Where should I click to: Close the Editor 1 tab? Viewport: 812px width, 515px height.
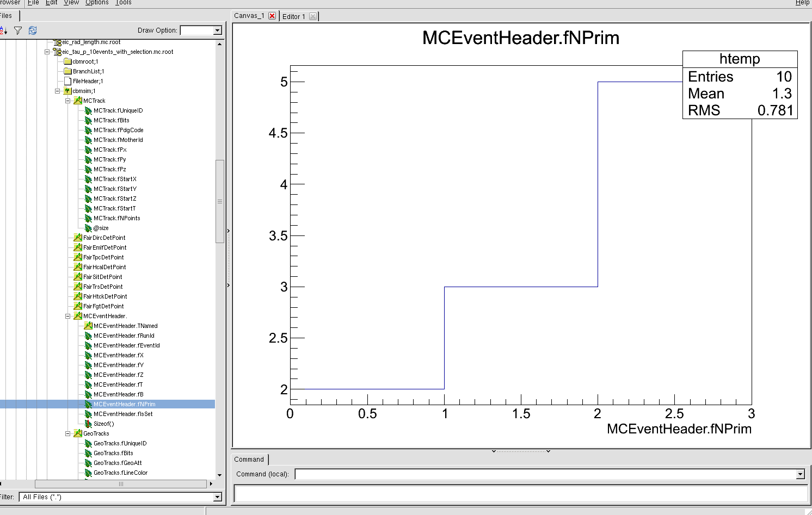pos(312,16)
